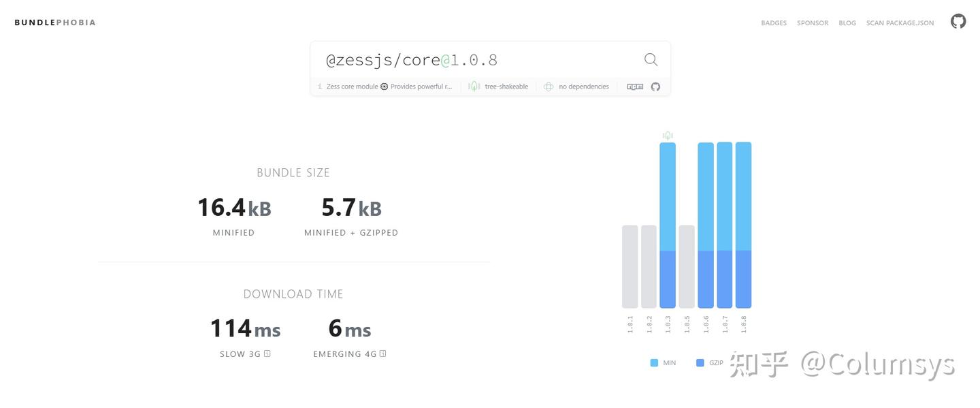Click the GitHub repo icon next to npm

point(654,86)
